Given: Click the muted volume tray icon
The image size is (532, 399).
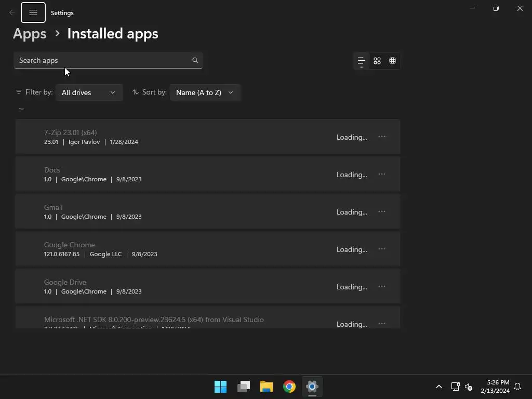Looking at the screenshot, I should pyautogui.click(x=469, y=387).
